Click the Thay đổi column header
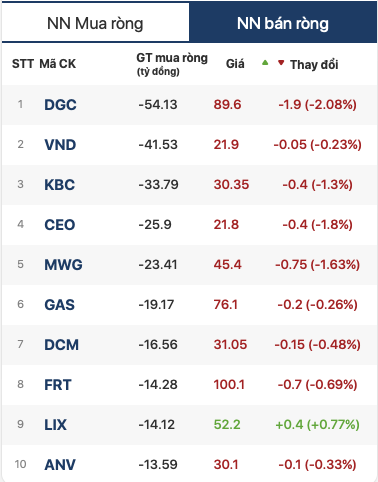 pyautogui.click(x=314, y=64)
